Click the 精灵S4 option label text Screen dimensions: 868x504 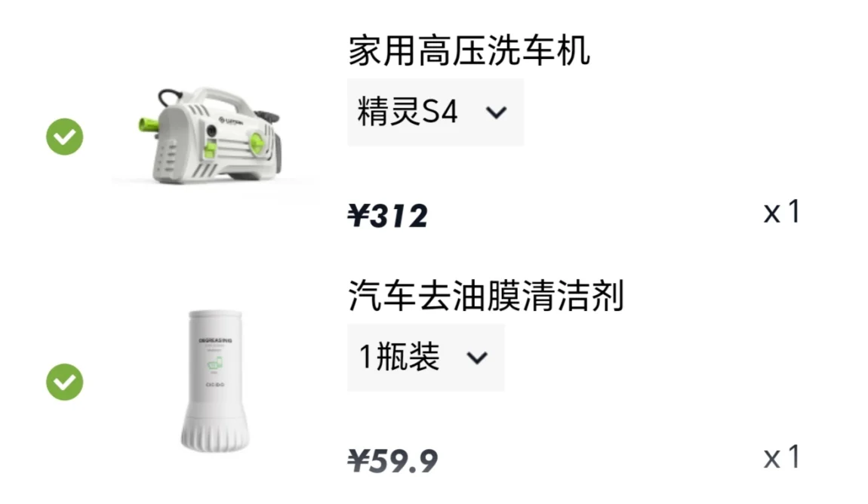click(408, 111)
